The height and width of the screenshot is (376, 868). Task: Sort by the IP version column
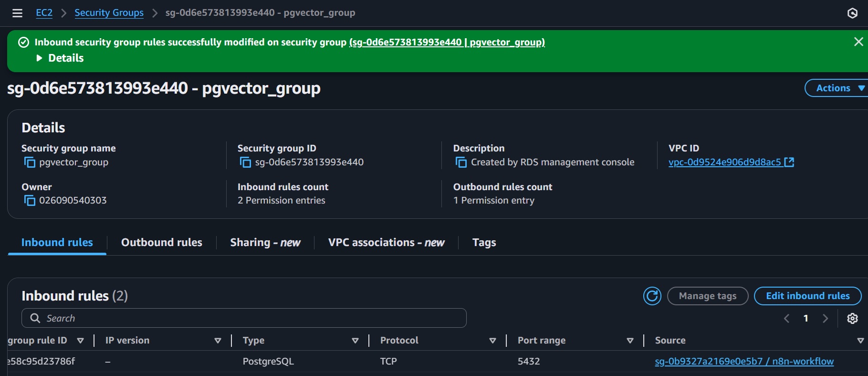click(218, 341)
